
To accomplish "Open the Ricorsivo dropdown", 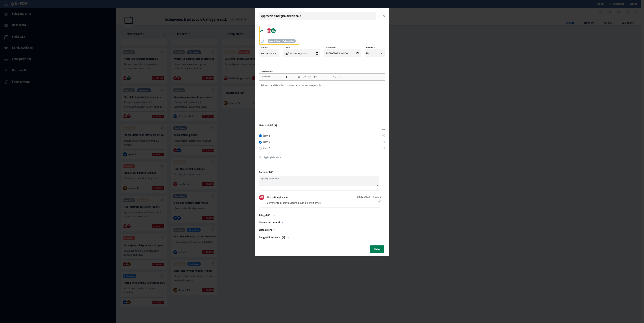I will (374, 53).
